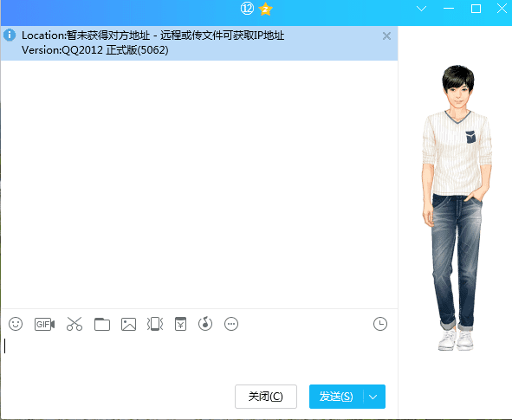Send a window shake nudge
The height and width of the screenshot is (420, 512).
[155, 324]
